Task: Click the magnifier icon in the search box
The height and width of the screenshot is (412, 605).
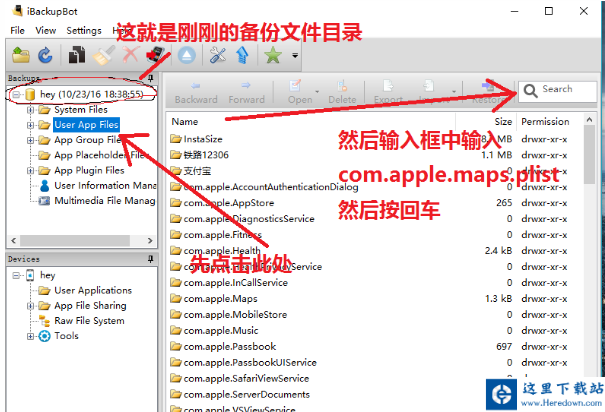Action: (531, 91)
